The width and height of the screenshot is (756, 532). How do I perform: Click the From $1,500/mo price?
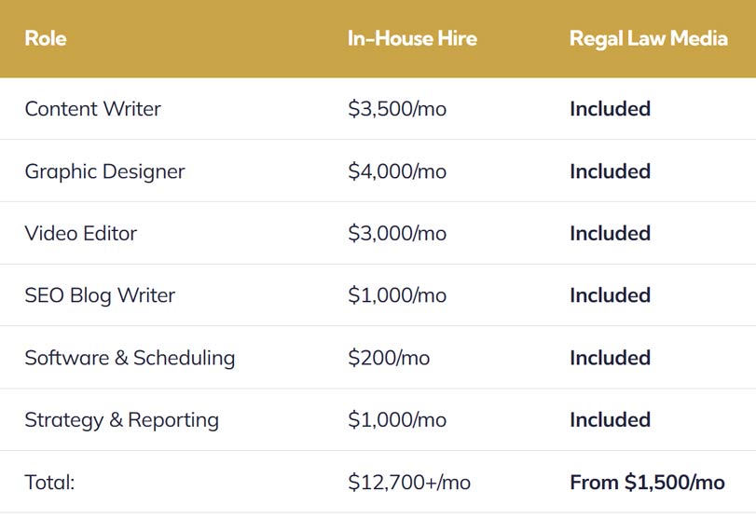point(647,482)
